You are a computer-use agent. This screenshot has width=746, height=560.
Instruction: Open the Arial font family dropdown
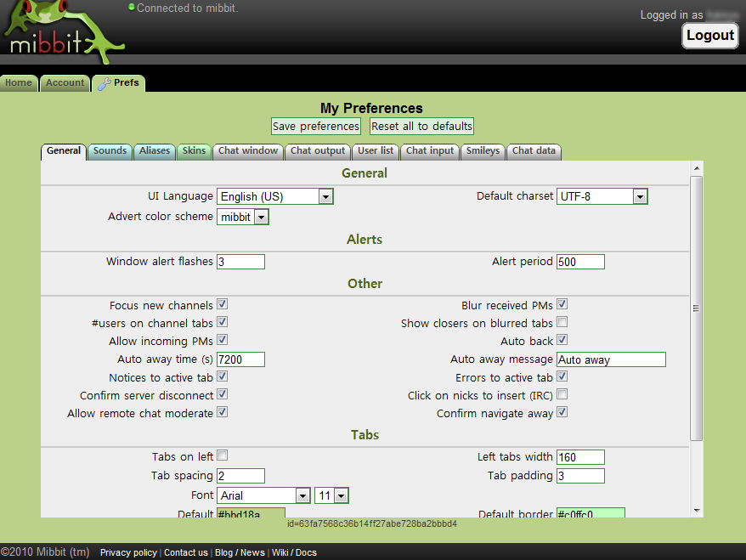(263, 495)
